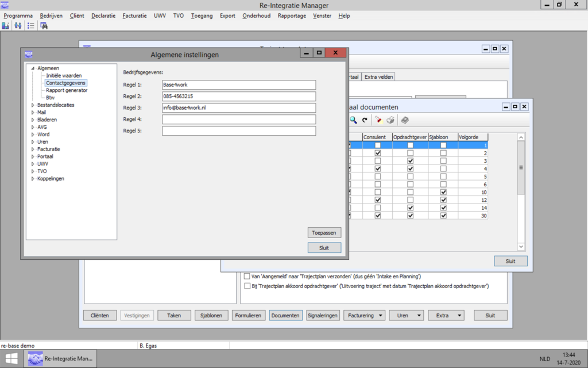Open the Extra dropdown button

tap(446, 316)
